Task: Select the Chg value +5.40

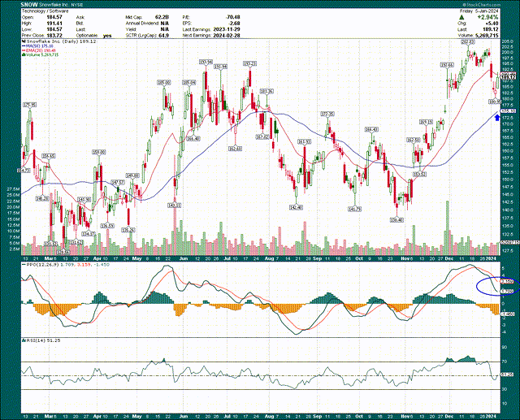Action: tap(492, 24)
